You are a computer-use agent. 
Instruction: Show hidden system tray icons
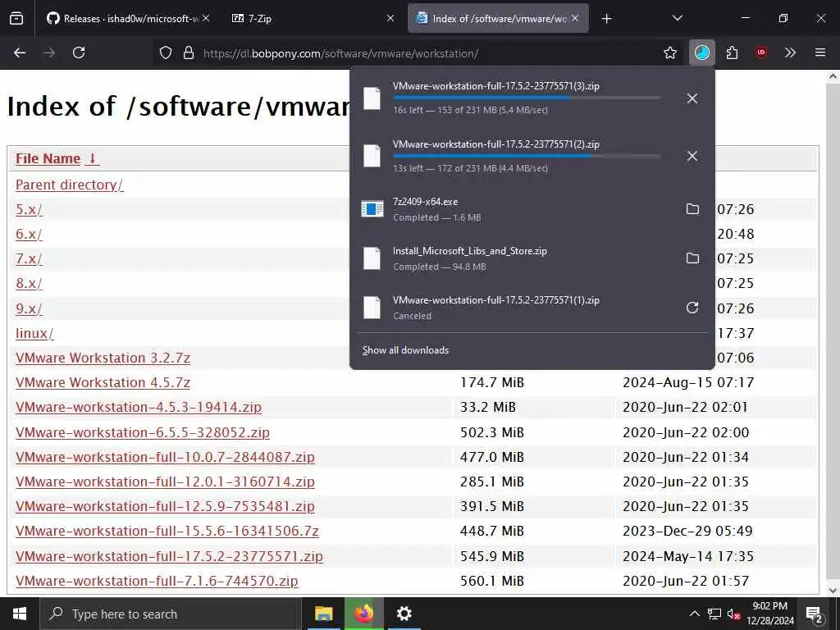[694, 614]
